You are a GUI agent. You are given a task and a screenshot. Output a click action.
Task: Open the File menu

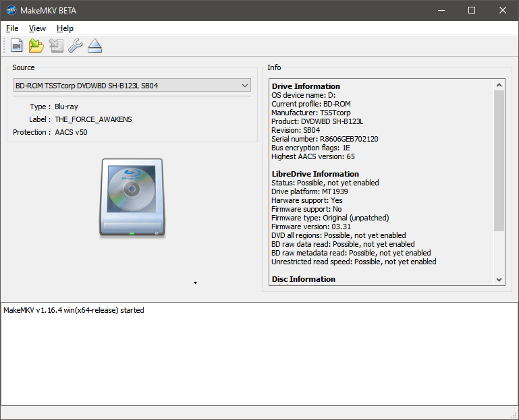tap(12, 28)
